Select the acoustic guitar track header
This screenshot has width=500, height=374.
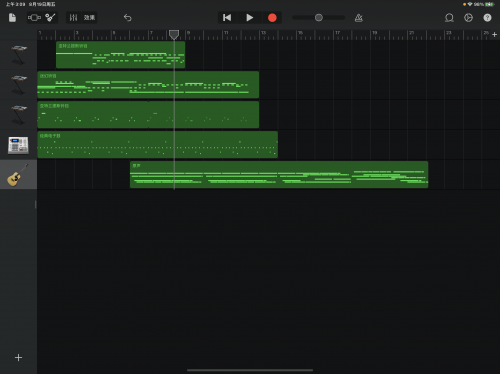[x=18, y=175]
